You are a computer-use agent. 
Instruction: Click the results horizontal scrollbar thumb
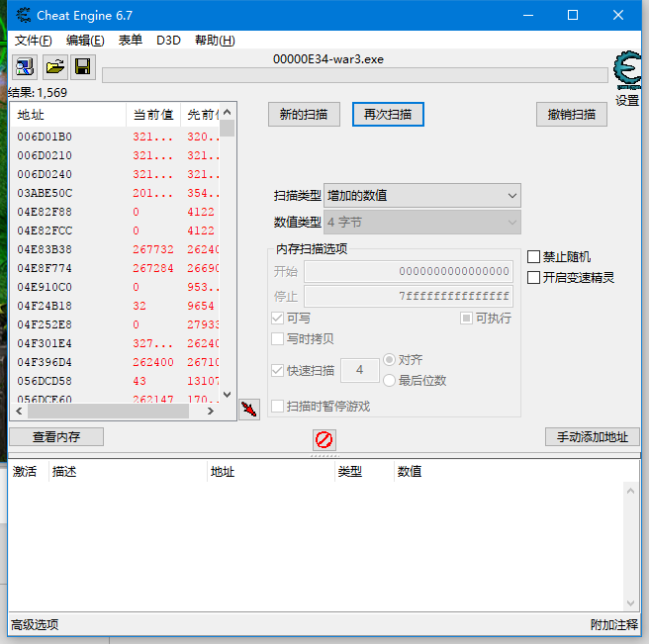pyautogui.click(x=109, y=411)
